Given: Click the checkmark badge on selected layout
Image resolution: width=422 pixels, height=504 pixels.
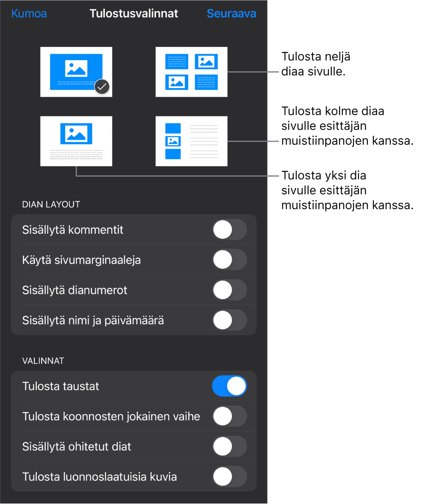Looking at the screenshot, I should click(x=102, y=87).
